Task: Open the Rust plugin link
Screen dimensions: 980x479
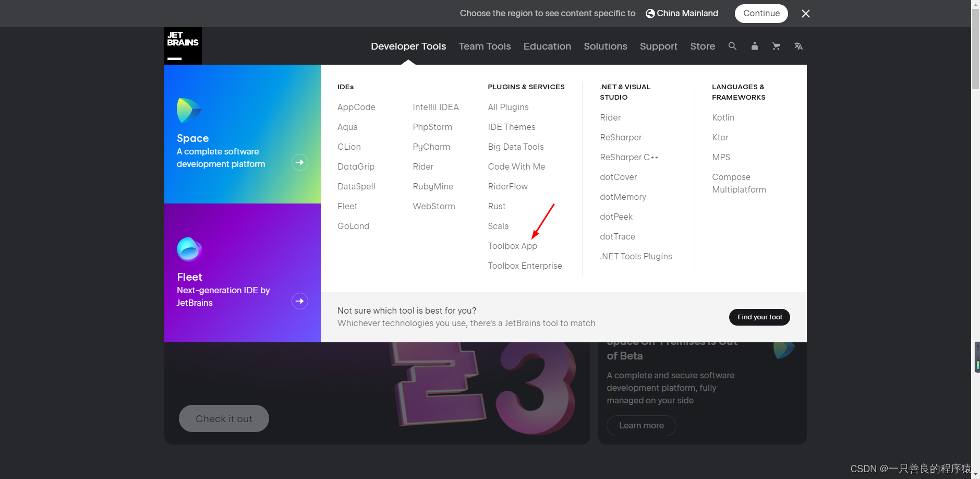Action: 497,206
